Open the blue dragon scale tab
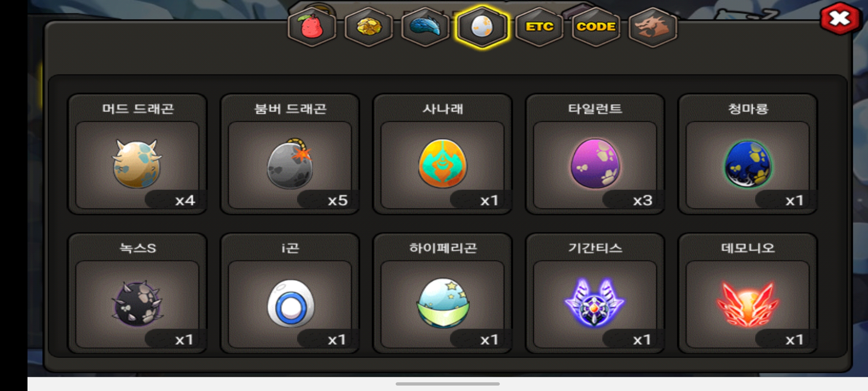 tap(425, 27)
